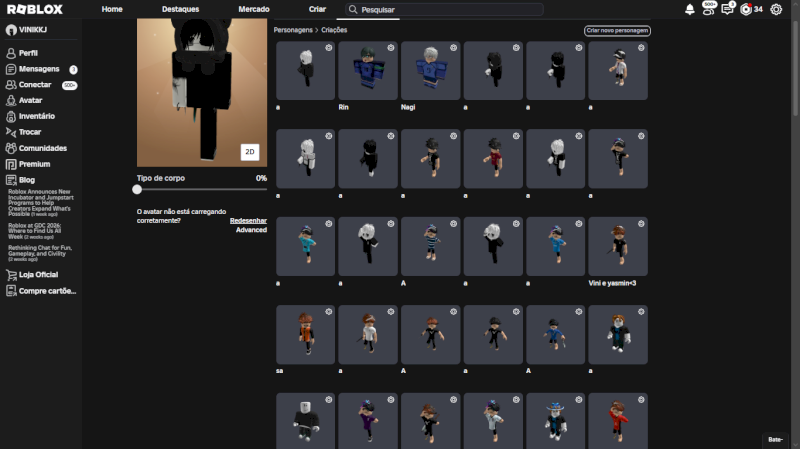The height and width of the screenshot is (449, 800).
Task: Select the Nagi character thumbnail
Action: pos(430,70)
